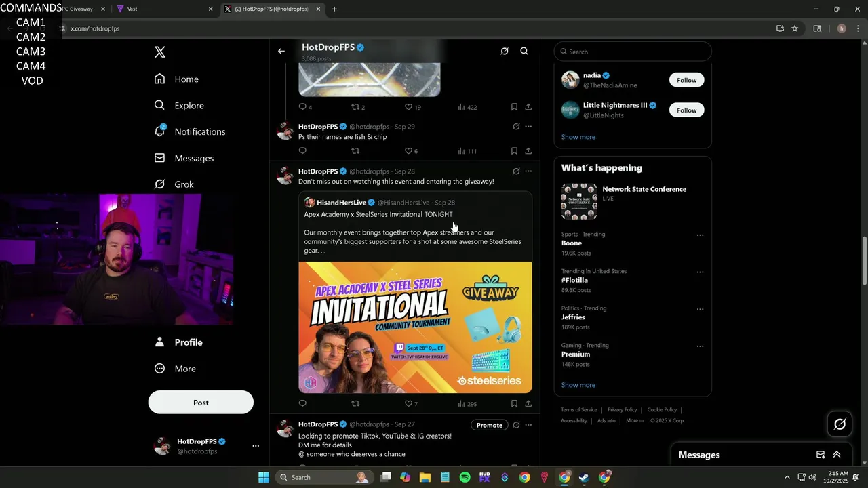Ask Grok about the Sep 28 post
The width and height of the screenshot is (868, 488).
coord(516,171)
